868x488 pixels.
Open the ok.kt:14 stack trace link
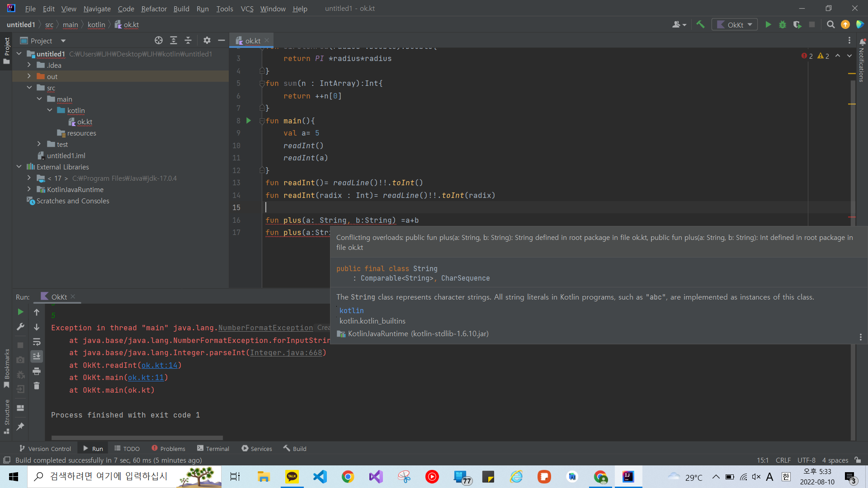160,365
